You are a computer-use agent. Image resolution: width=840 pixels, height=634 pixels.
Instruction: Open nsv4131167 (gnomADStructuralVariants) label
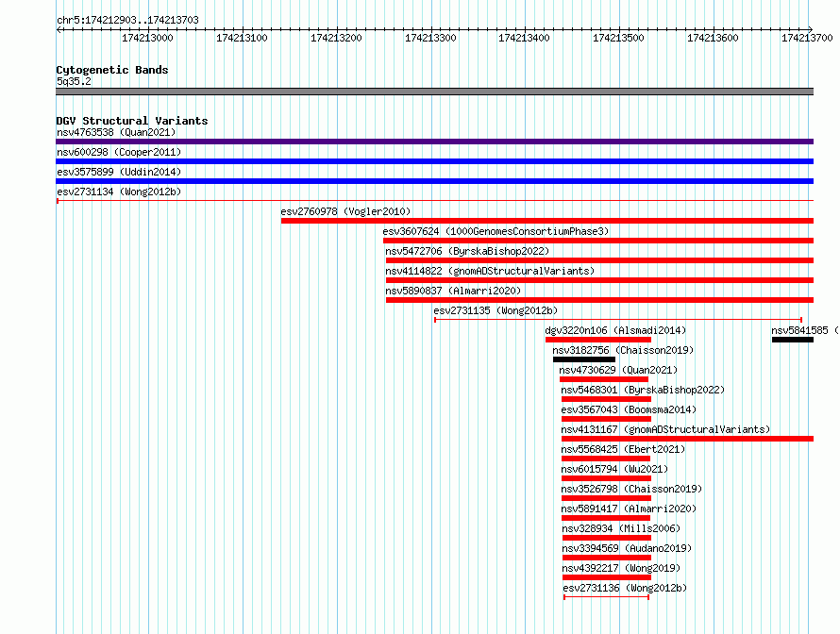(665, 429)
